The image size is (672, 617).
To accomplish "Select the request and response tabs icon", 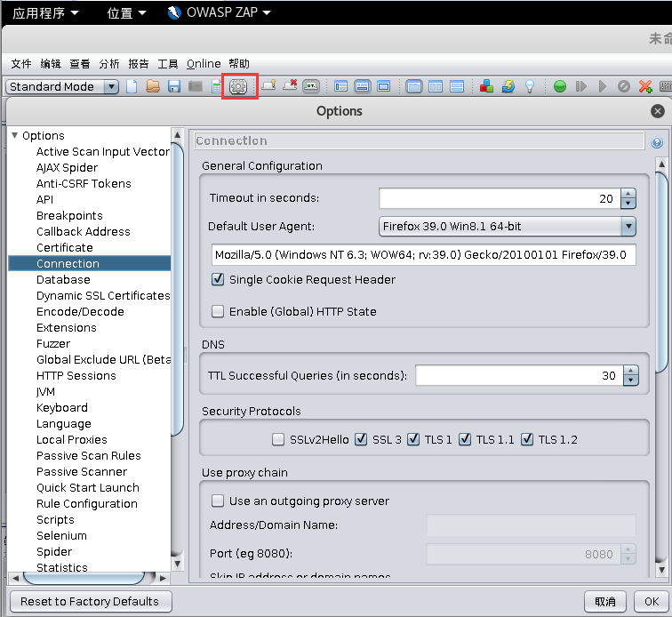I will pyautogui.click(x=414, y=86).
